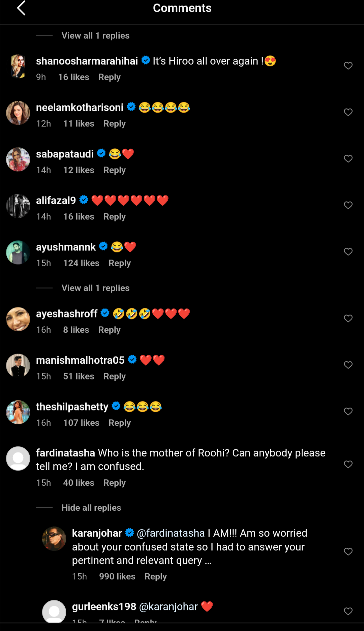The width and height of the screenshot is (364, 631).
Task: Open ayushmannk's profile picture
Action: pos(18,252)
